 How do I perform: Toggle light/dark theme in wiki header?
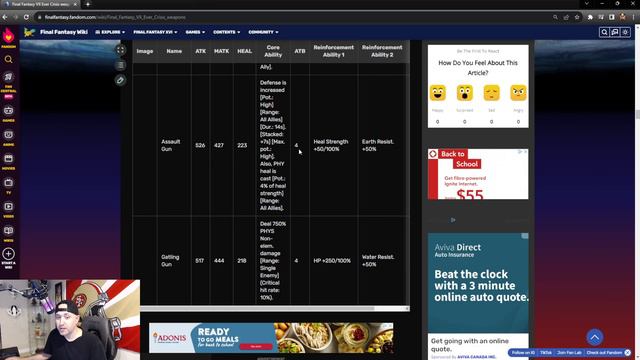coord(625,32)
